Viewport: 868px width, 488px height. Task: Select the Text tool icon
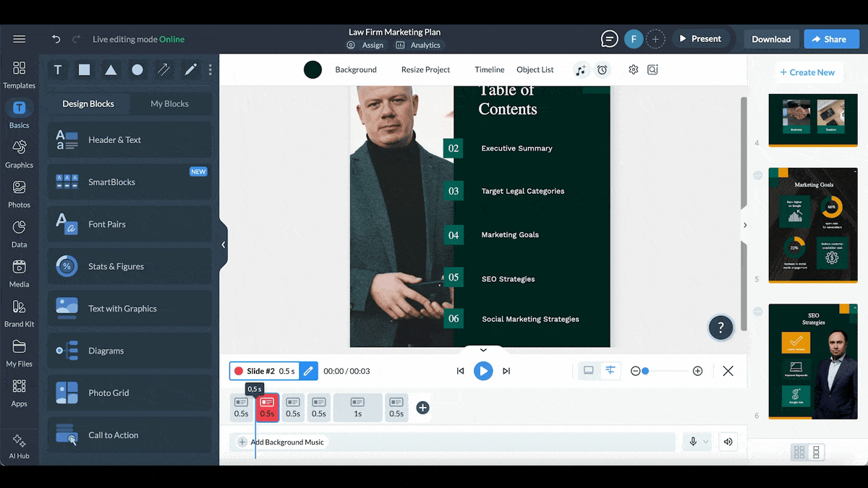pos(58,70)
